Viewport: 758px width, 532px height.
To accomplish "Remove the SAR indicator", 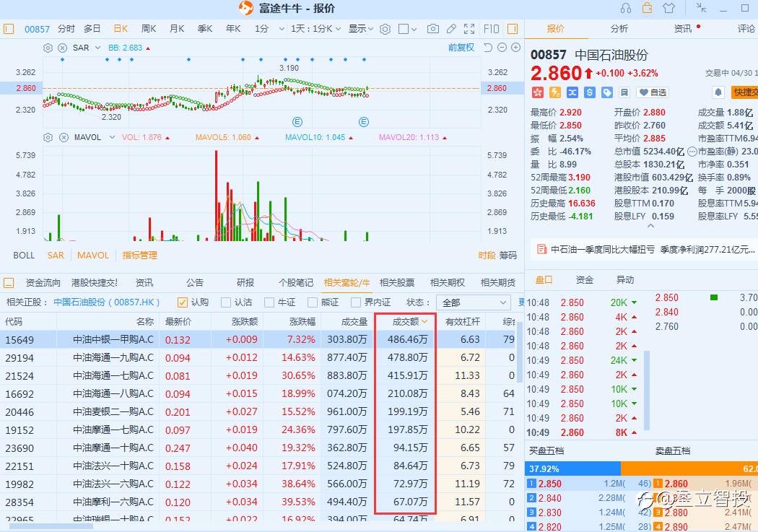I will tap(62, 48).
